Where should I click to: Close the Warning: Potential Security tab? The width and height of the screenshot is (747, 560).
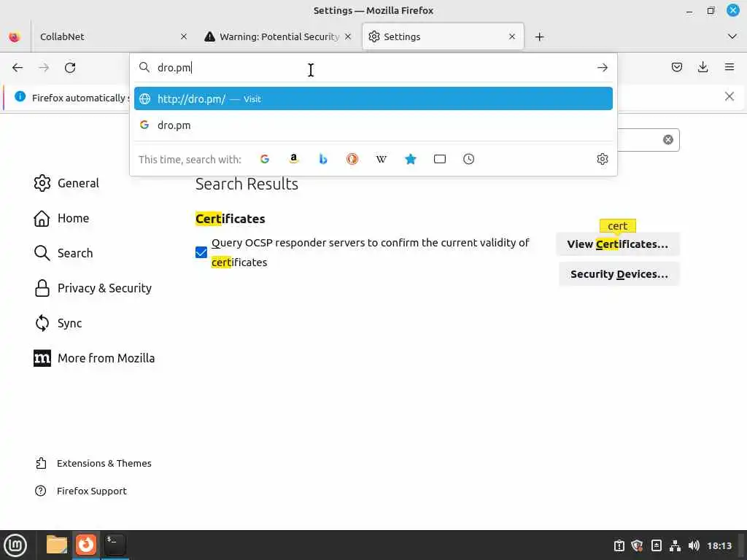point(348,36)
